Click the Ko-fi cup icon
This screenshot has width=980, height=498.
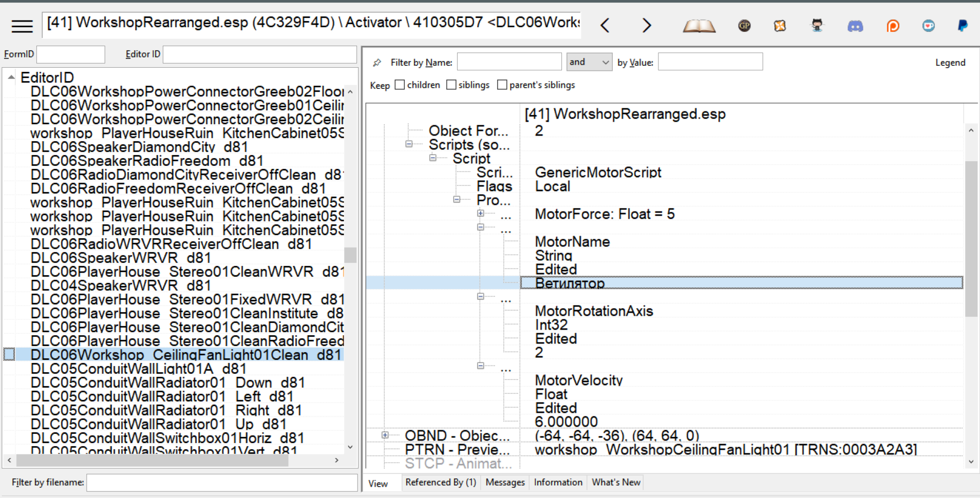928,26
